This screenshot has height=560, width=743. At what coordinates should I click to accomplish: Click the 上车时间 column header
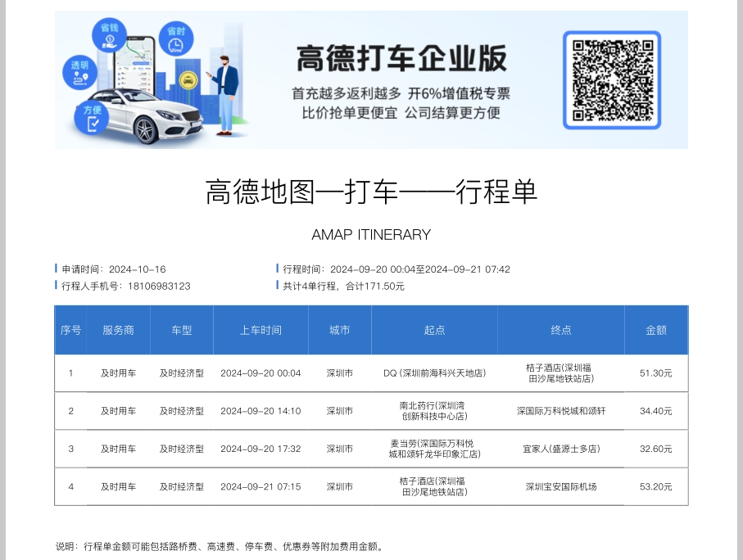(261, 330)
